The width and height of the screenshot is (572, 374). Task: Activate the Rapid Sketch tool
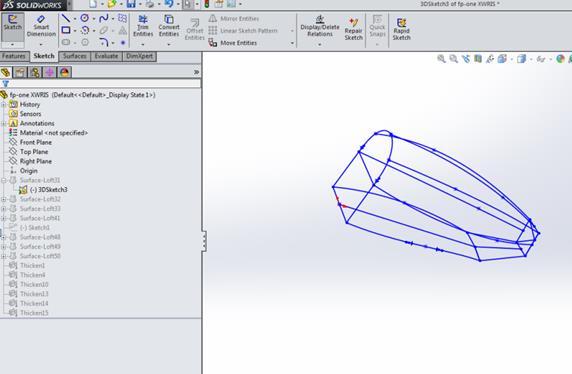pos(402,29)
